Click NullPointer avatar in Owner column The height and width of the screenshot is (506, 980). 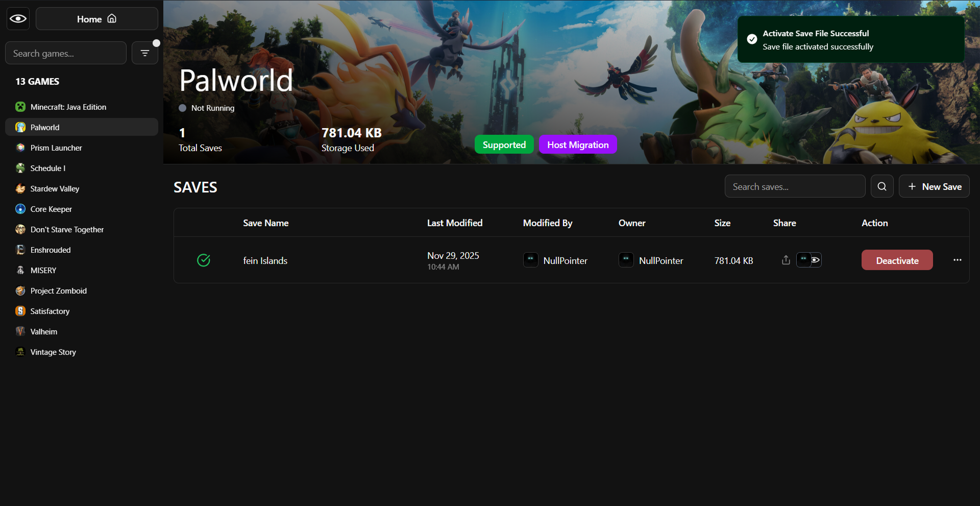point(626,260)
